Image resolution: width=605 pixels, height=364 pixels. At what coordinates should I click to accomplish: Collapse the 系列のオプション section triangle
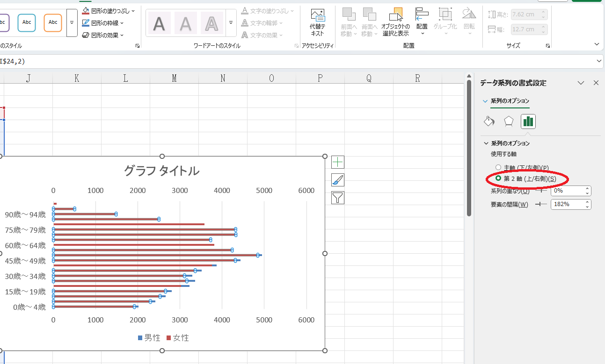(x=486, y=143)
